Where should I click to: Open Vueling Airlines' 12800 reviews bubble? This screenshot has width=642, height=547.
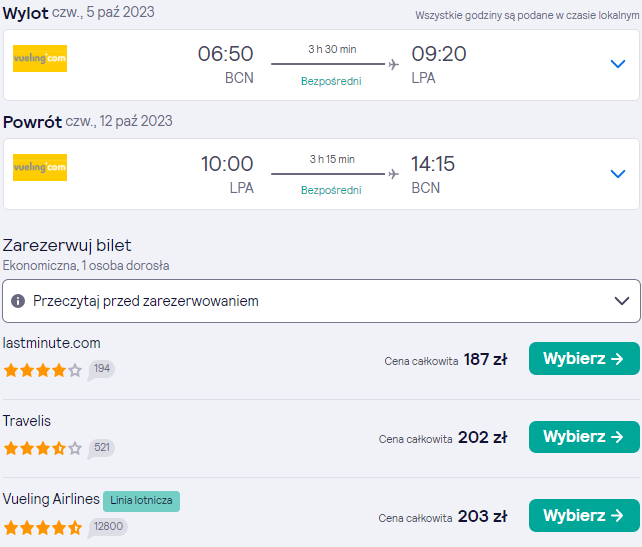coord(108,527)
